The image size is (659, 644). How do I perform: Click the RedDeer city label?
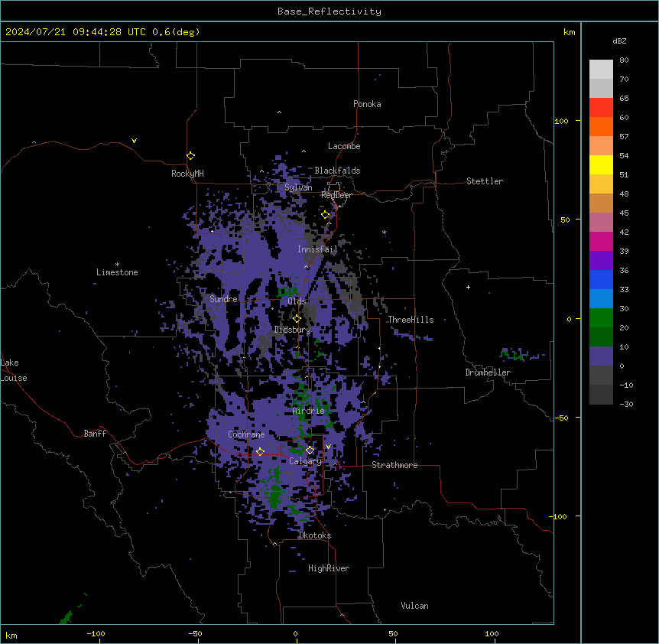[336, 195]
